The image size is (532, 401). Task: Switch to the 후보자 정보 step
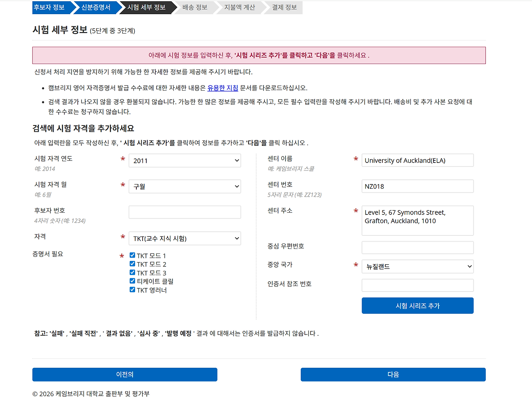[x=50, y=7]
